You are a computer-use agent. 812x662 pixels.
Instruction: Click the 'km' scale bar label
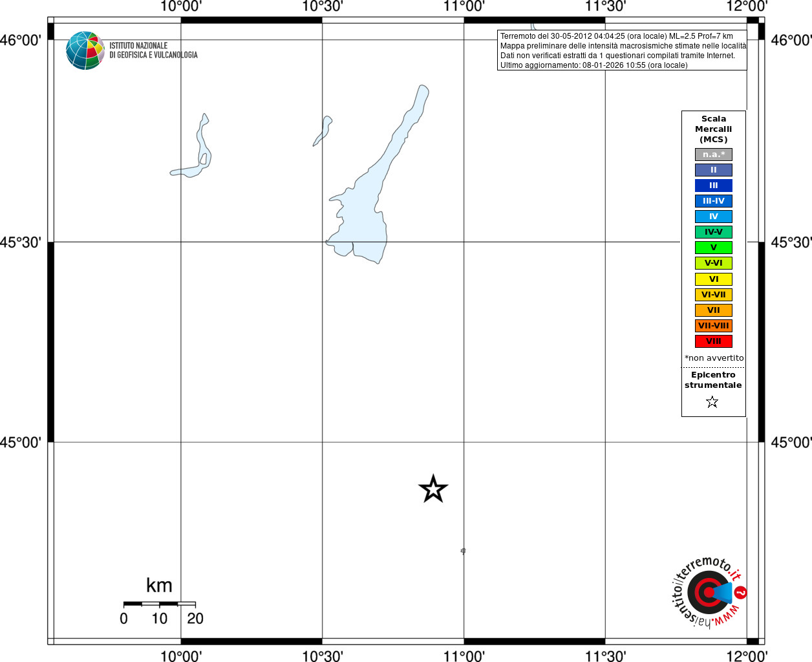[159, 586]
